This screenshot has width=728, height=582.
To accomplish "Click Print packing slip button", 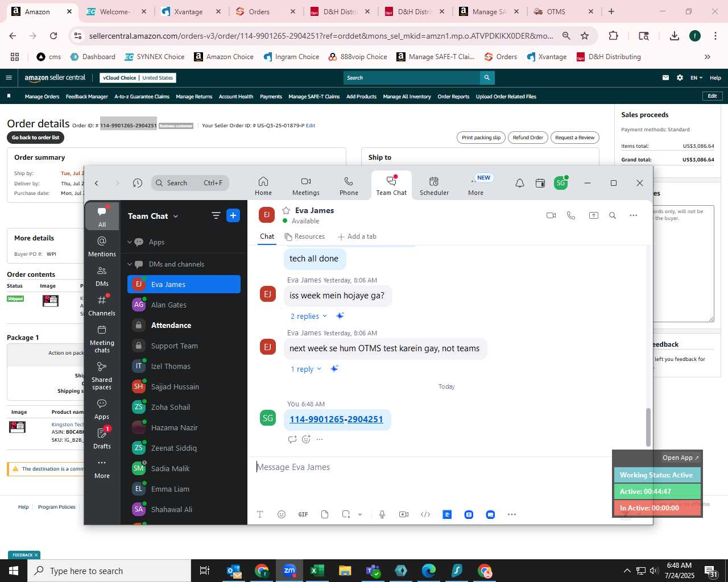I will click(x=481, y=138).
